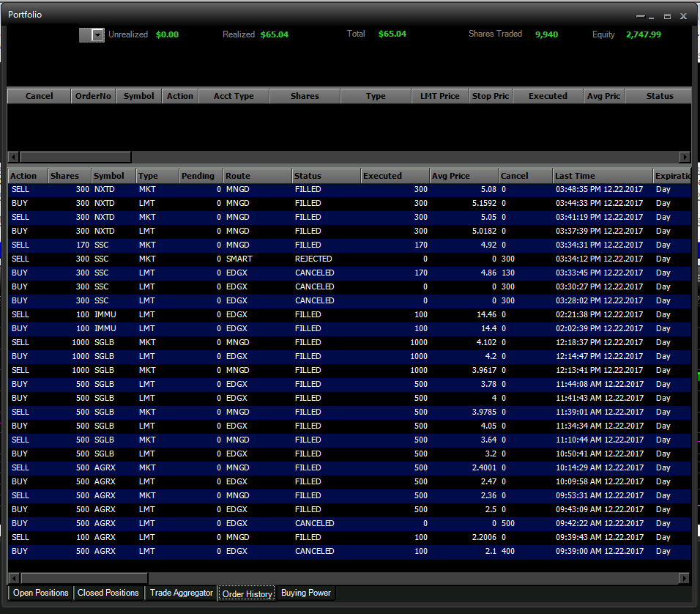This screenshot has width=700, height=614.
Task: Click the open orders horizontal scrollbar thumb
Action: (75, 157)
